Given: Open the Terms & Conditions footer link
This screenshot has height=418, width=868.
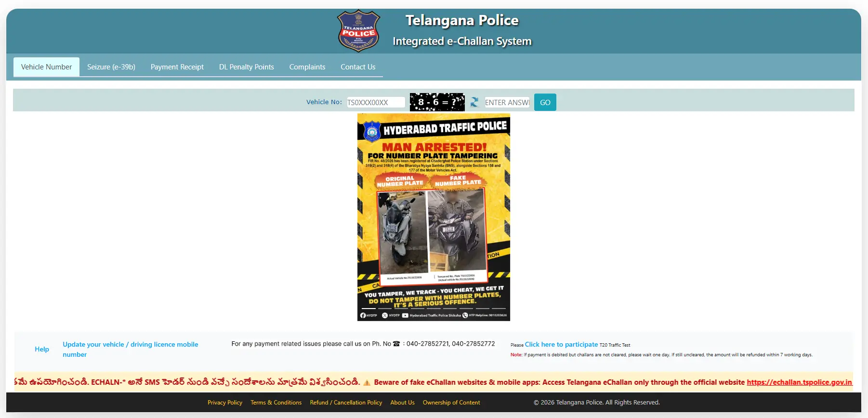Looking at the screenshot, I should coord(276,403).
